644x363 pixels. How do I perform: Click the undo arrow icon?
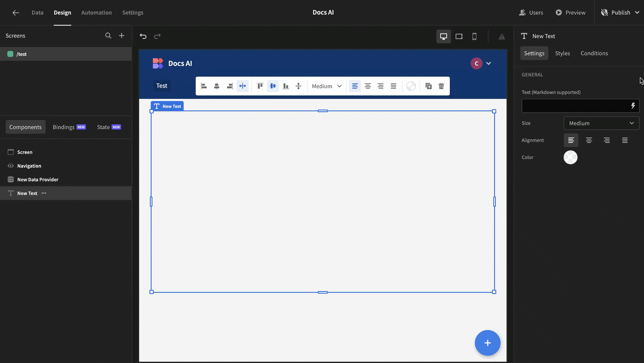(143, 36)
